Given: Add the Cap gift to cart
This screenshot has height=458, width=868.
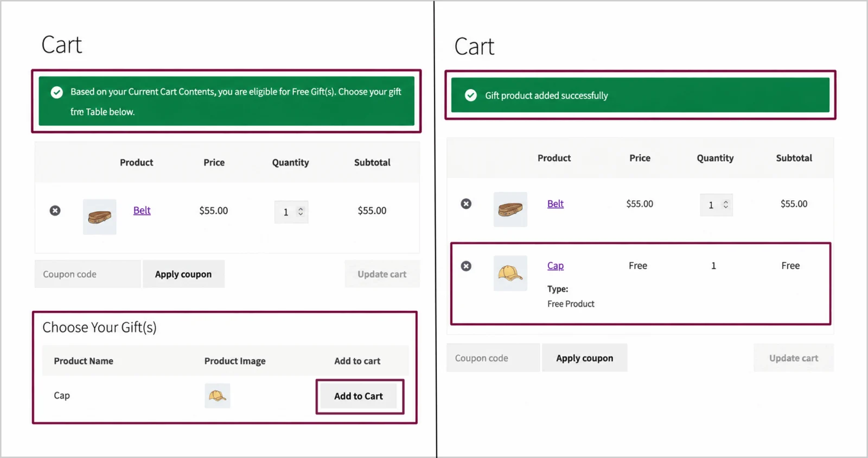Looking at the screenshot, I should click(x=359, y=396).
